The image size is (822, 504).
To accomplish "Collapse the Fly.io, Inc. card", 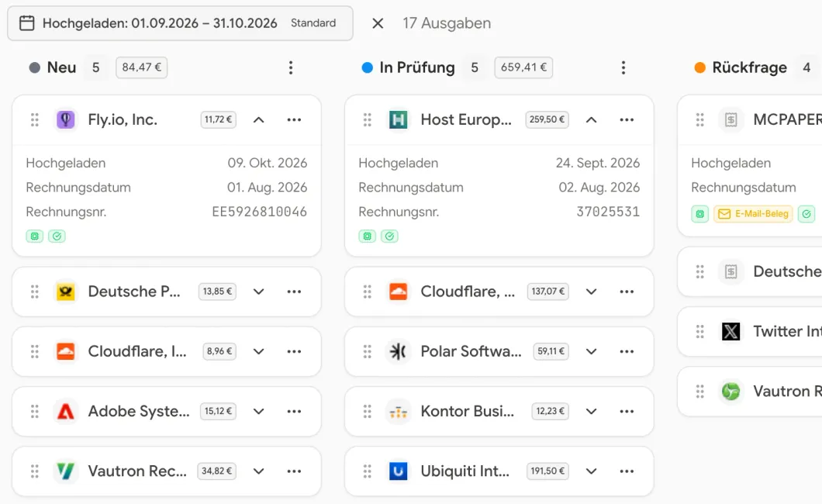I will tap(258, 120).
